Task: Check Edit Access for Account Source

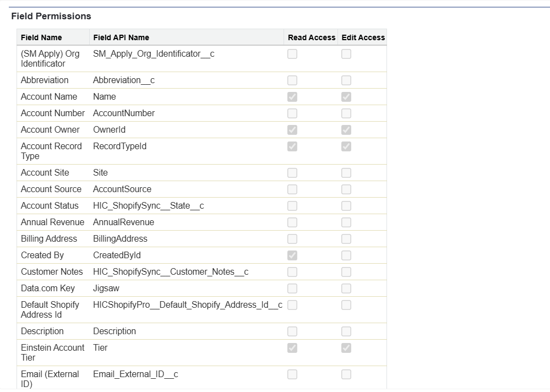Action: pos(346,189)
